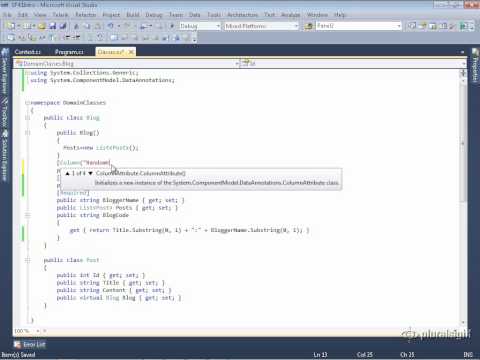This screenshot has width=480, height=360.
Task: Click "Ln 13" in status bar
Action: 320,355
